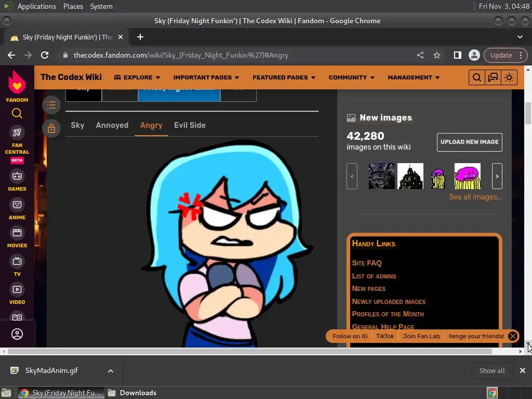This screenshot has width=532, height=399.
Task: Close the downloads bar
Action: coord(523,370)
